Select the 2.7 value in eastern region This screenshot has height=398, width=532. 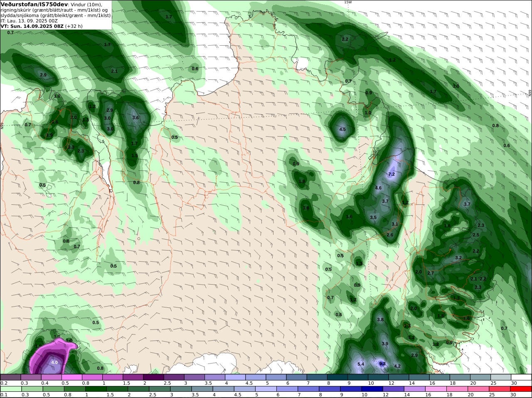point(431,273)
